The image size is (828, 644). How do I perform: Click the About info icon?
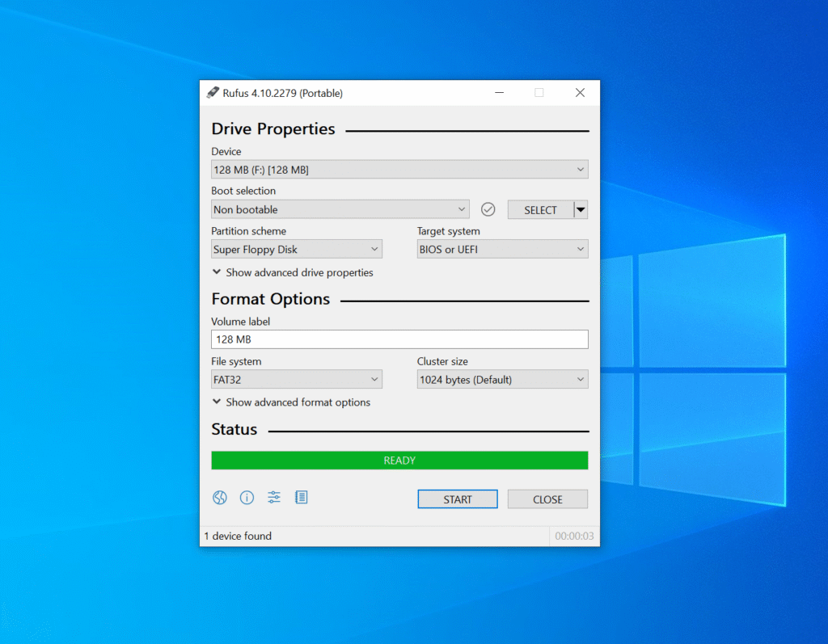click(x=247, y=498)
